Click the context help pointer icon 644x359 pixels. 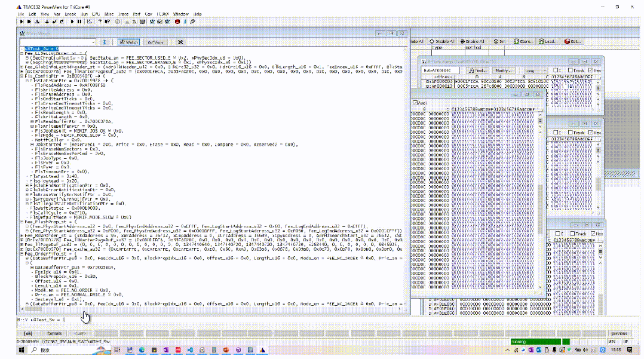click(107, 22)
